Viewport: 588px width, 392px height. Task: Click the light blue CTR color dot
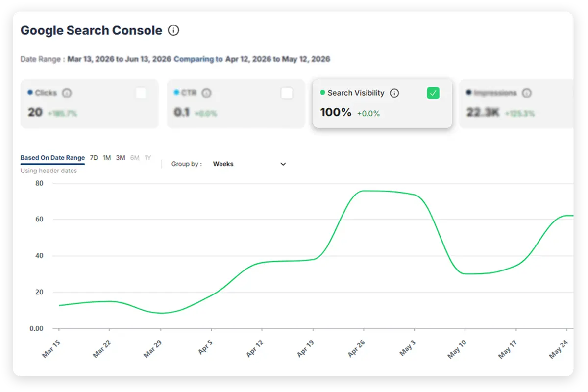click(x=176, y=92)
